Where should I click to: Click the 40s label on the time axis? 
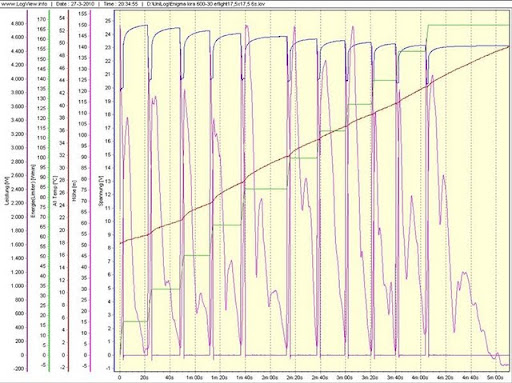click(169, 378)
